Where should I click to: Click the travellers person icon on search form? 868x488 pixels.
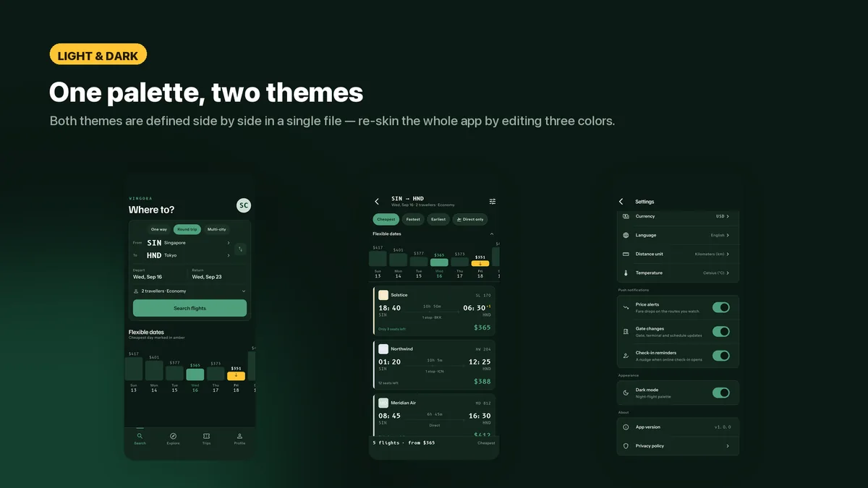(136, 291)
